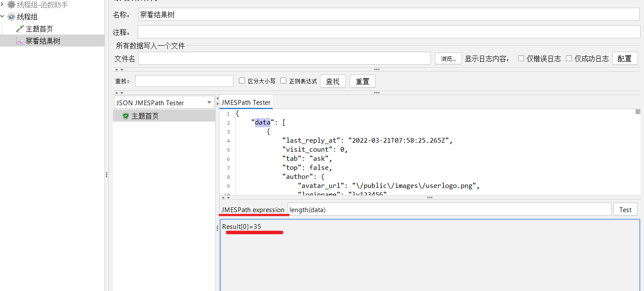Select the 主题首页 sampler pipette icon
Viewport: 644px width, 291px height.
click(x=20, y=29)
